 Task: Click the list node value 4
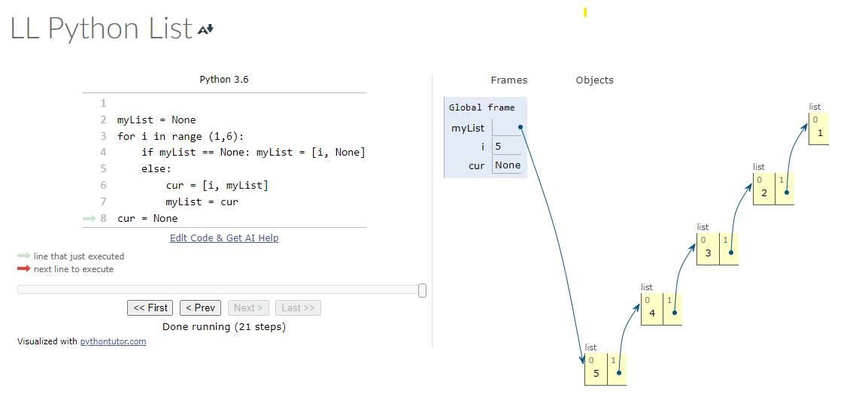(x=652, y=314)
